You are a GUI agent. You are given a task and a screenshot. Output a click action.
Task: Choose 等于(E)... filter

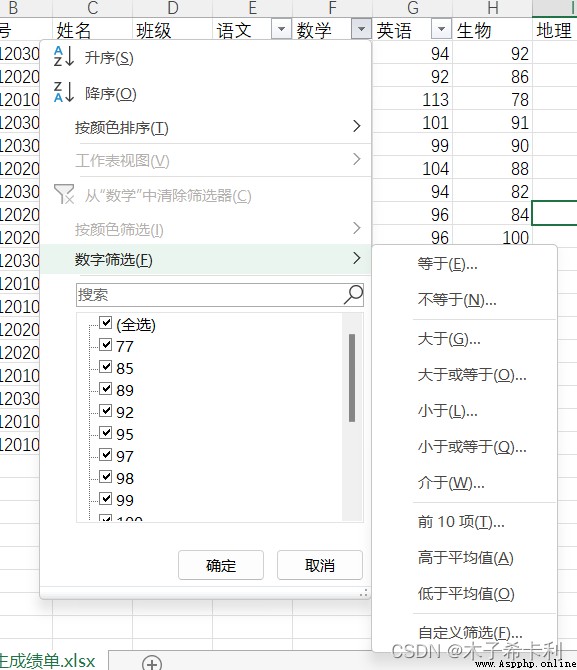point(447,264)
